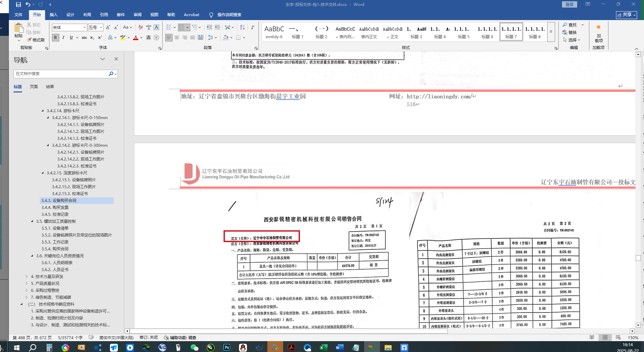Increase font size with the grow-font icon
This screenshot has width=644, height=352.
pyautogui.click(x=108, y=28)
